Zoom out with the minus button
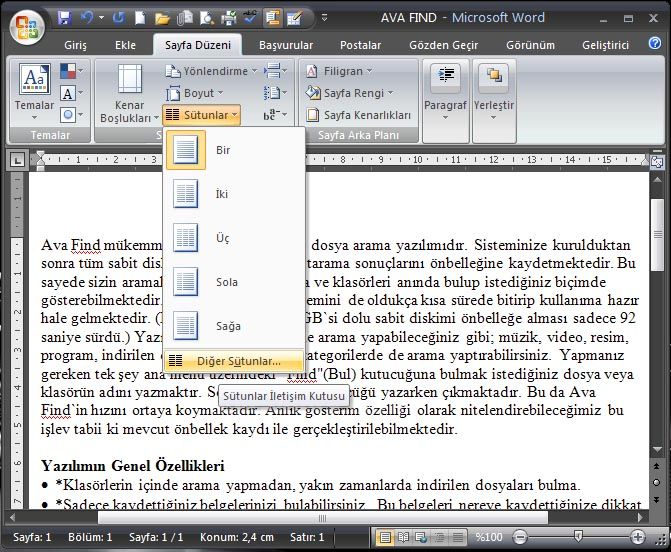 pos(520,537)
